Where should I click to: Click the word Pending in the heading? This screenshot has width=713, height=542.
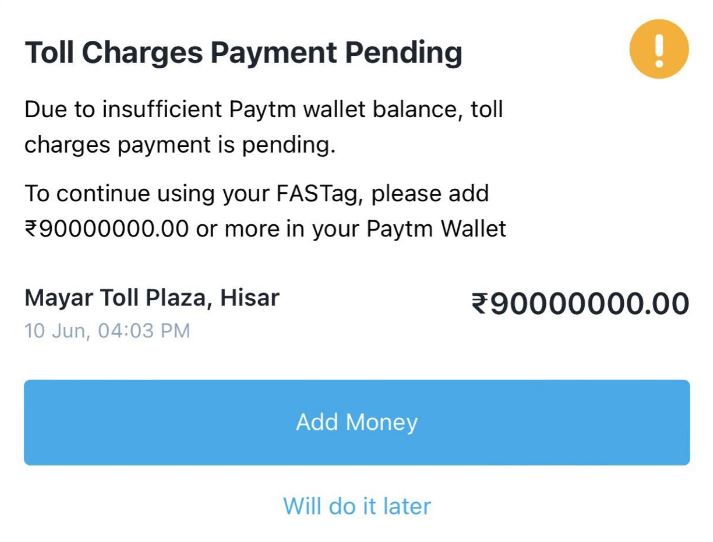point(403,53)
